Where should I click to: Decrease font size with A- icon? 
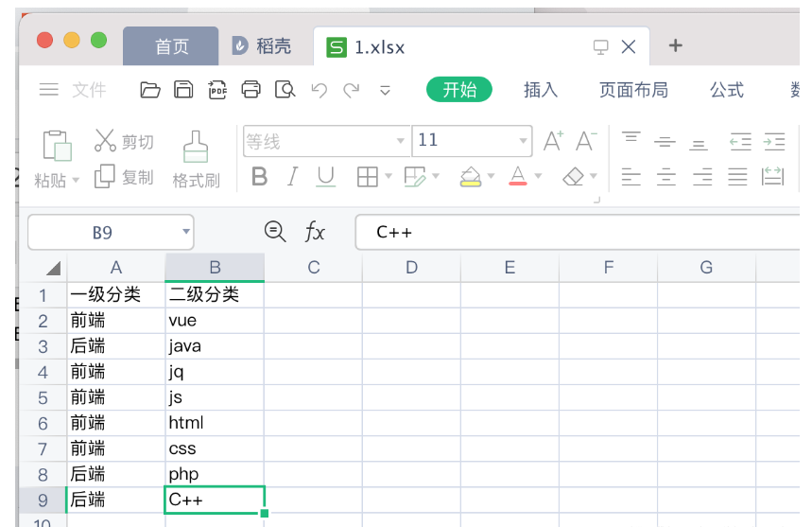[586, 141]
